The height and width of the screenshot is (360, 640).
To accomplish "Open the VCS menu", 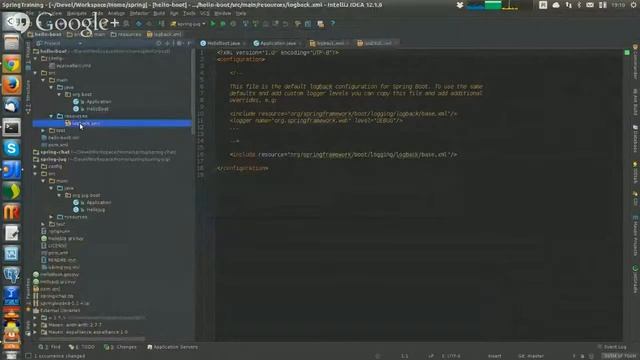I will [204, 13].
